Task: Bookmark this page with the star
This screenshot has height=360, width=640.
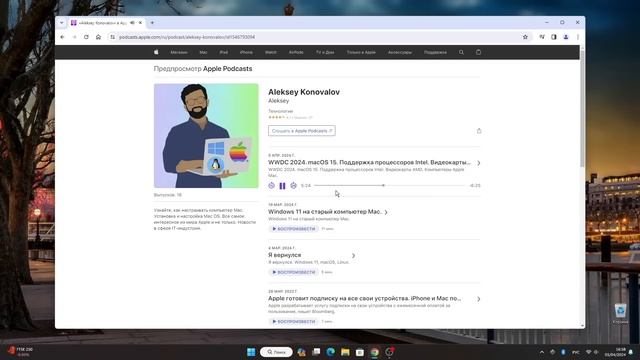Action: click(x=525, y=37)
